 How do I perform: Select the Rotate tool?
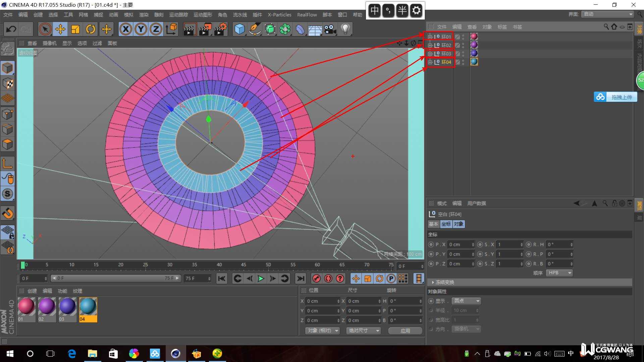coord(91,29)
